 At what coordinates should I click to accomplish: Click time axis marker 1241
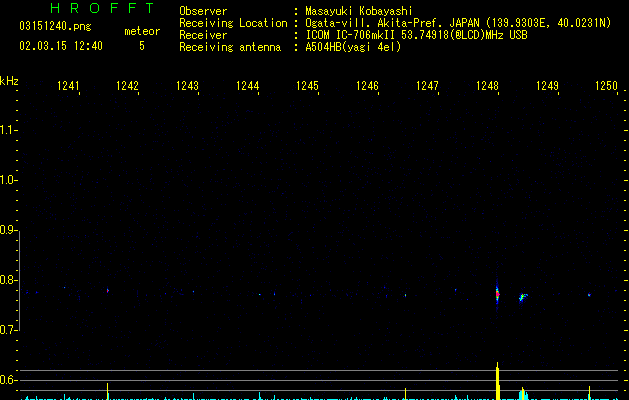click(68, 86)
